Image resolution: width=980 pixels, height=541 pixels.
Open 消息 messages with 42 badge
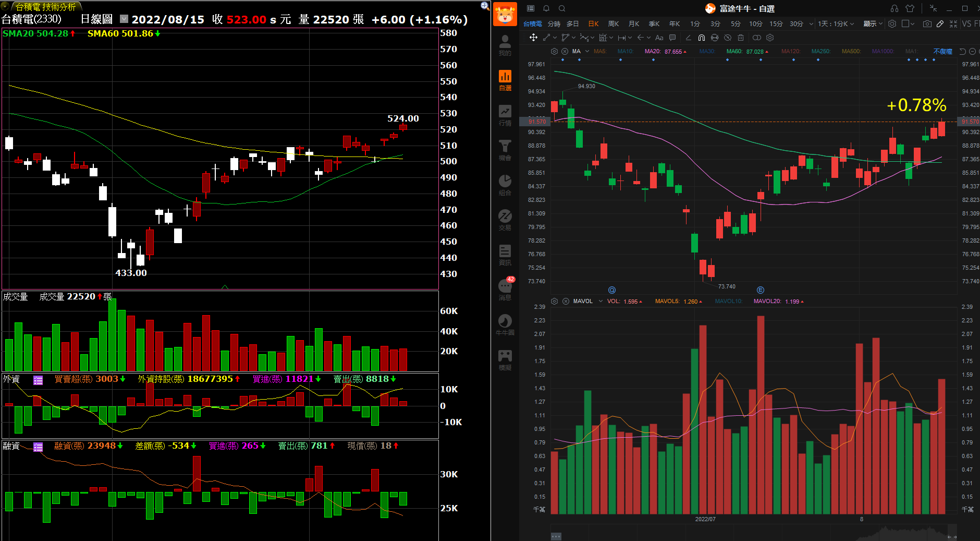coord(506,288)
